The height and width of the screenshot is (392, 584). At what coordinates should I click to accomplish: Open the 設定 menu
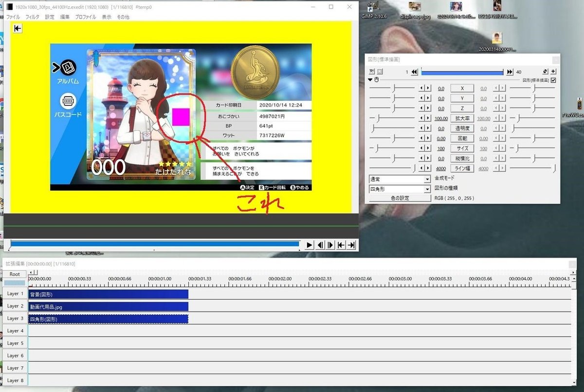[50, 17]
